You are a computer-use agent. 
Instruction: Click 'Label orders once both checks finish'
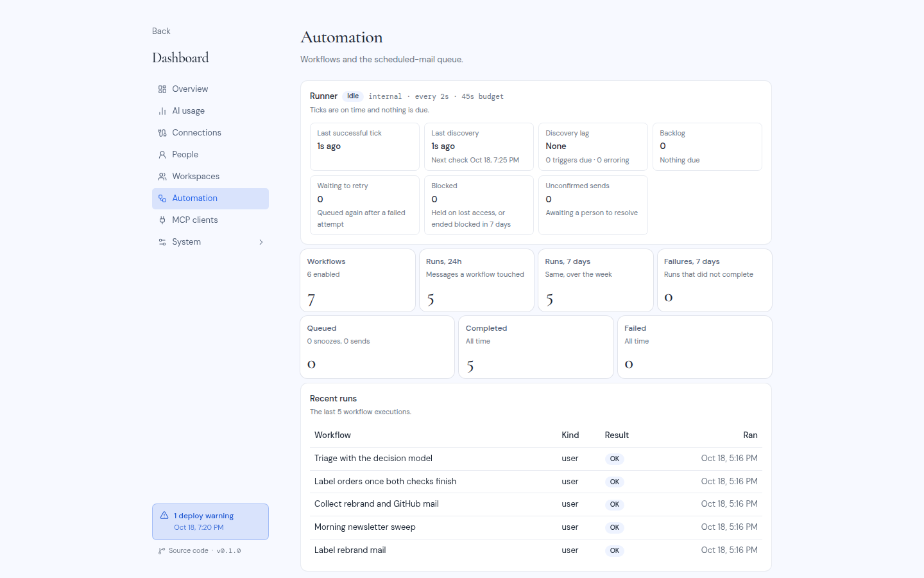point(536,482)
